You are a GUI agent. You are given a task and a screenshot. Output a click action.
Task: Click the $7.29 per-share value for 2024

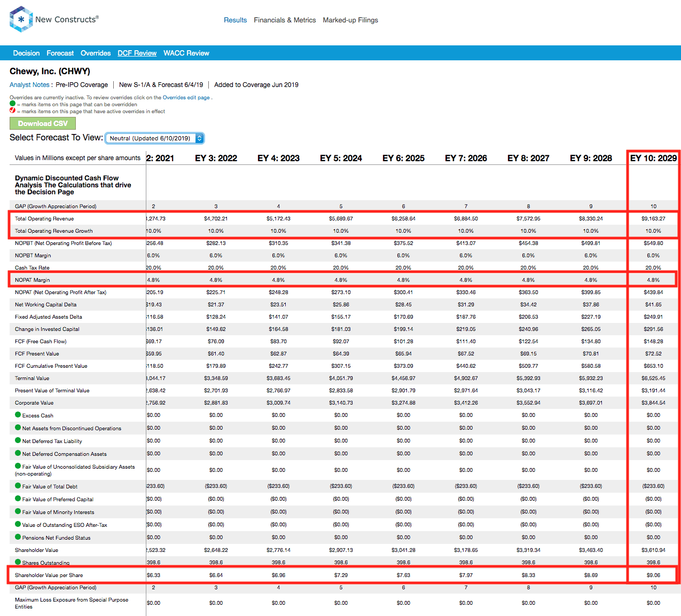[341, 575]
